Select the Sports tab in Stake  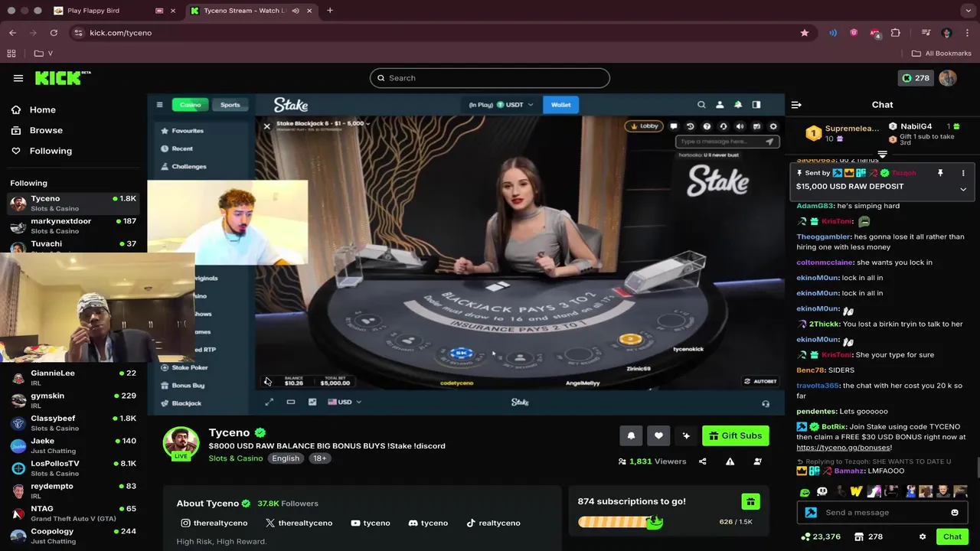[x=230, y=105]
